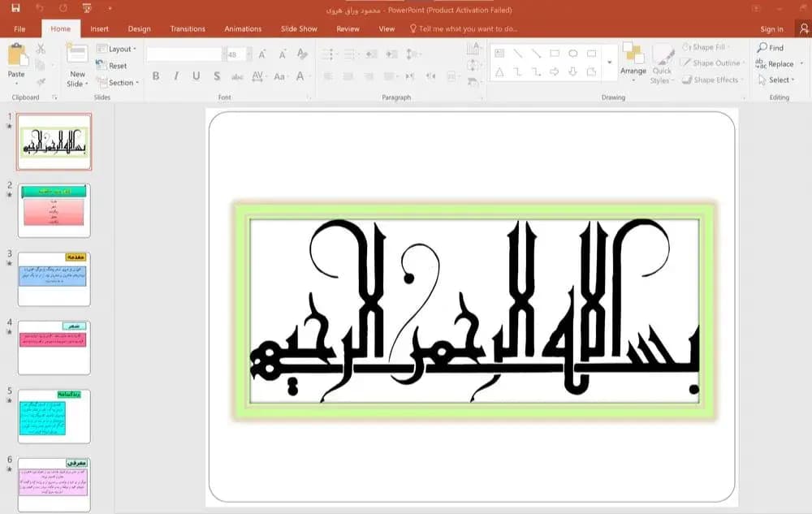812x514 pixels.
Task: Go to the Slide Show tab
Action: coord(299,29)
